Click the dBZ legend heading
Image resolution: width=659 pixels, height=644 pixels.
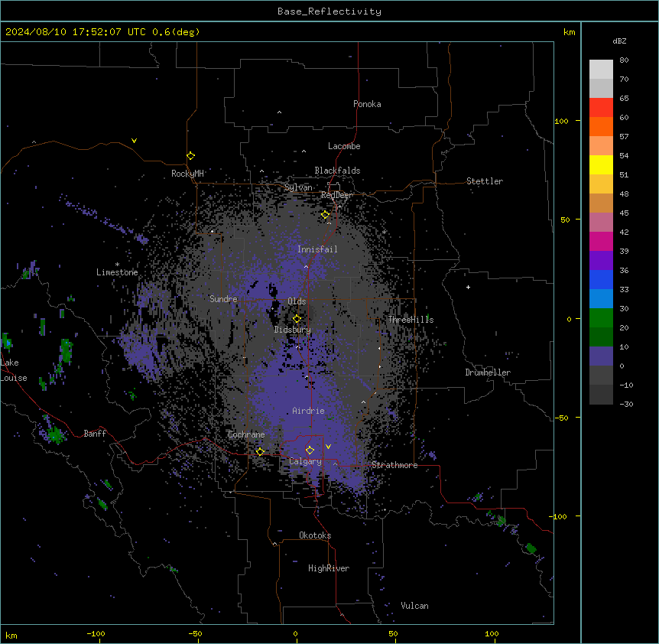tap(619, 41)
